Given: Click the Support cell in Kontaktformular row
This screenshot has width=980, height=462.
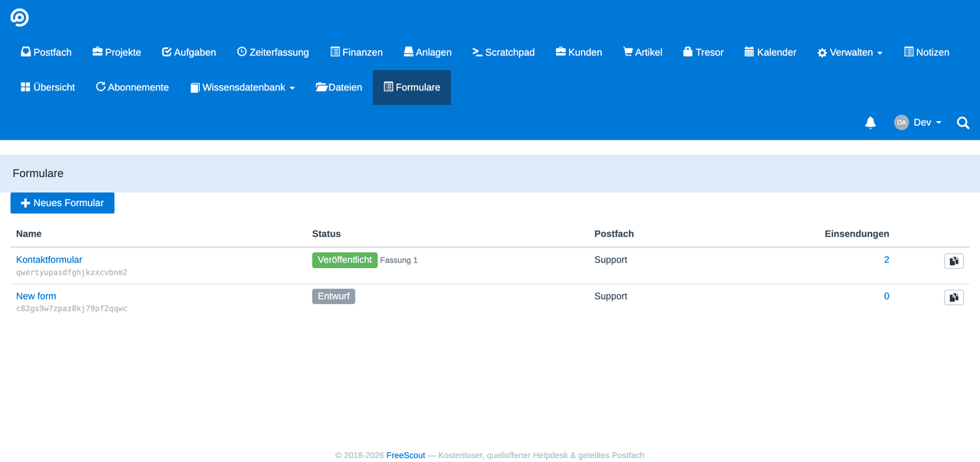Looking at the screenshot, I should point(611,260).
